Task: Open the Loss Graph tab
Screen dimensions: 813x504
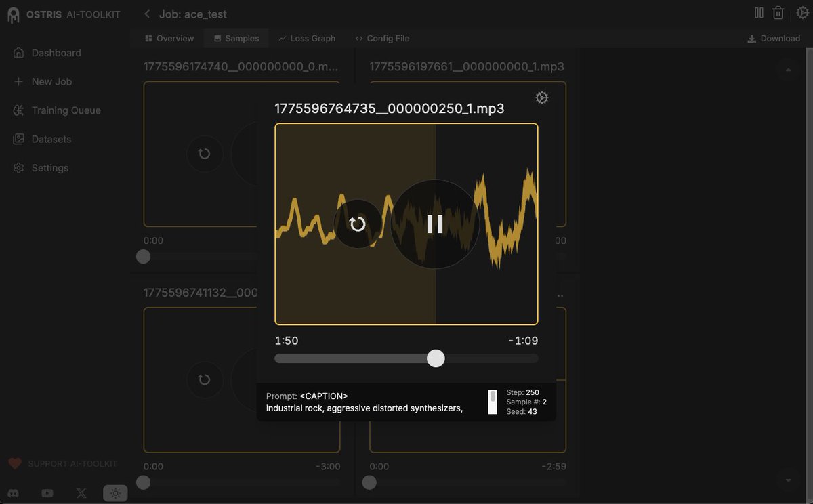Action: 307,39
